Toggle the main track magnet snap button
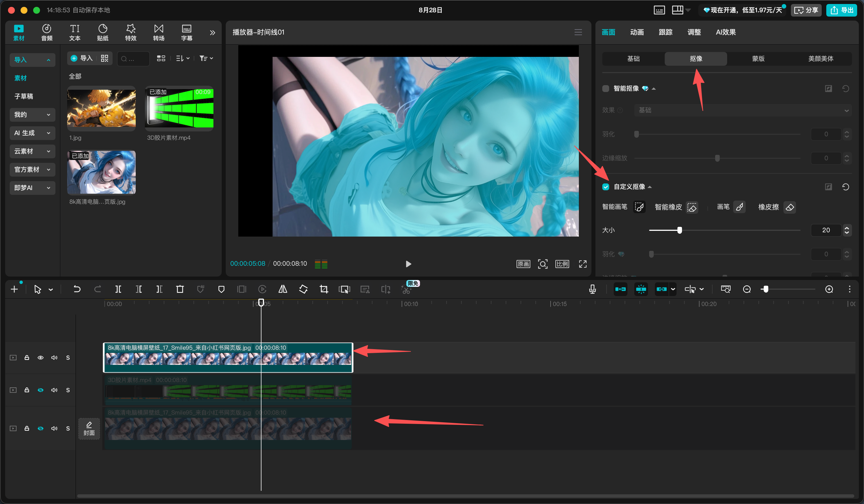The image size is (864, 504). coord(621,289)
